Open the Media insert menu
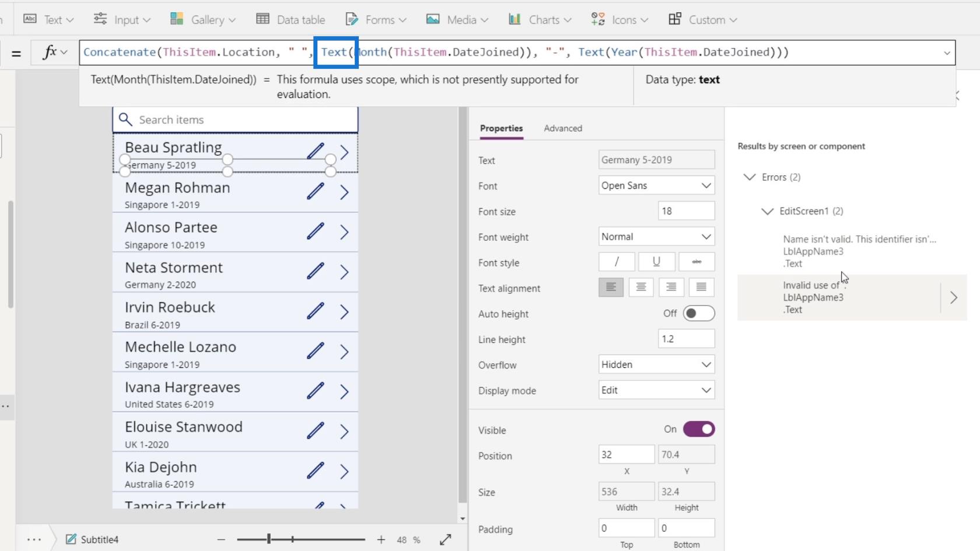Screen dimensions: 980x551 [457, 20]
